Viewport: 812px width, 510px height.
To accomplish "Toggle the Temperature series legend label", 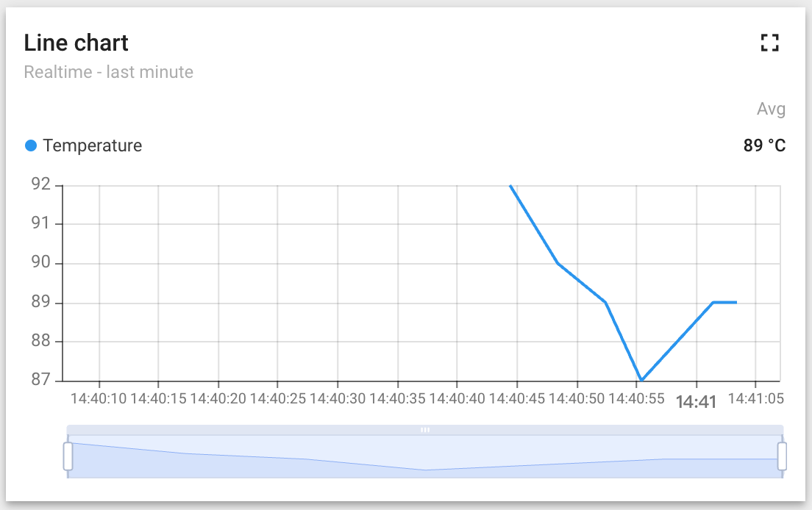I will point(92,146).
